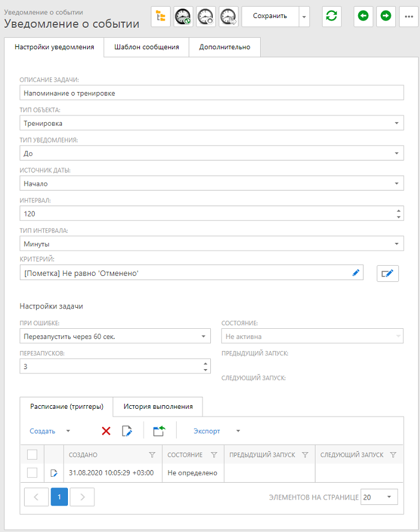Click the Не определено state cell
Screen dimensions: 420x532
(193, 473)
